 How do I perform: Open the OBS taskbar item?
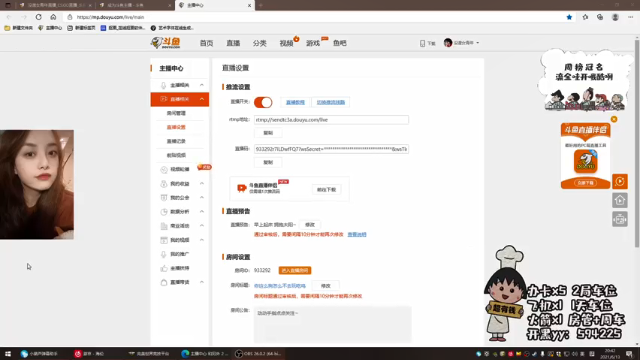coord(258,353)
